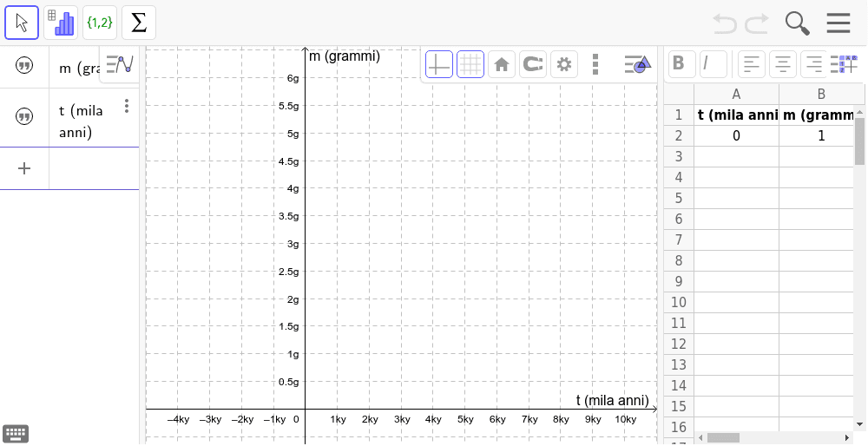Viewport: 868px width, 446px height.
Task: Click the plus button to add input
Action: tap(23, 168)
